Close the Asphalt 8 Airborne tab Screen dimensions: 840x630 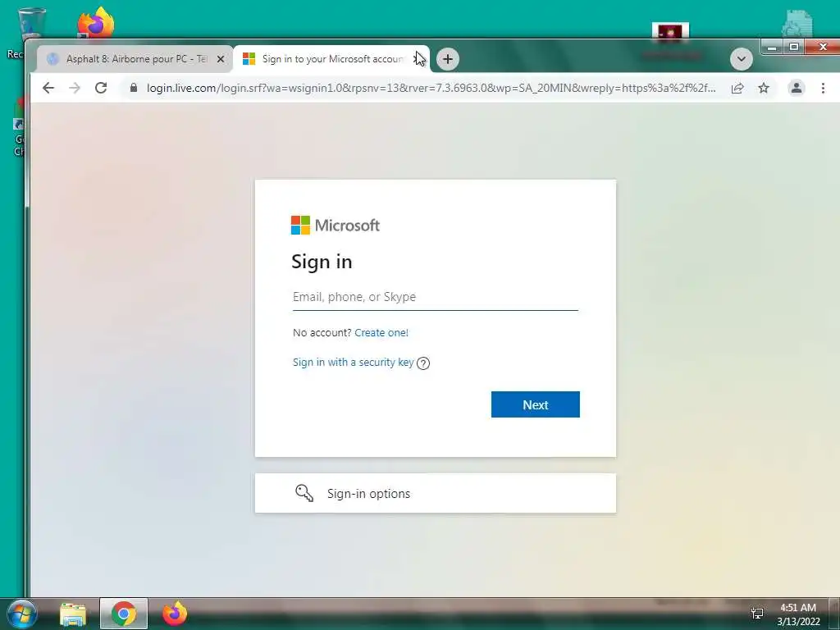click(x=220, y=59)
